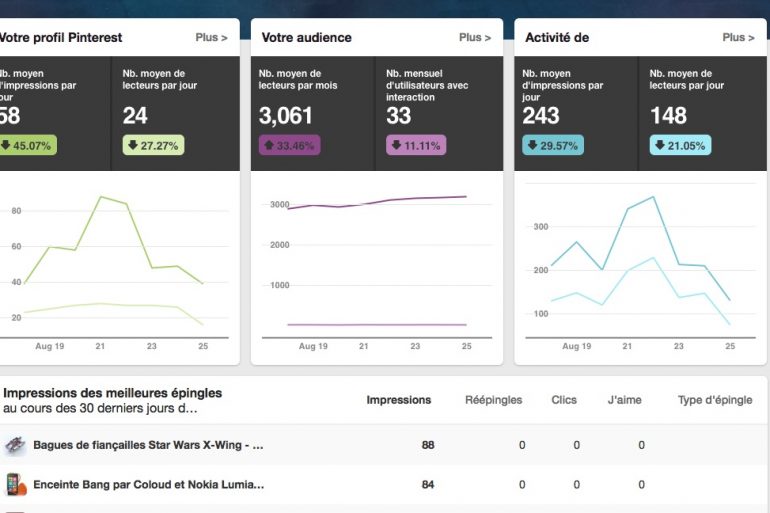
Task: Sort table by Réépingles column
Action: [x=493, y=400]
